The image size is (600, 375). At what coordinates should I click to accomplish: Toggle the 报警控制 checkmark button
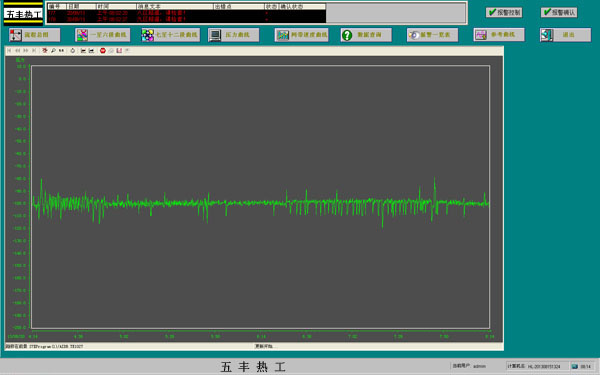click(504, 12)
